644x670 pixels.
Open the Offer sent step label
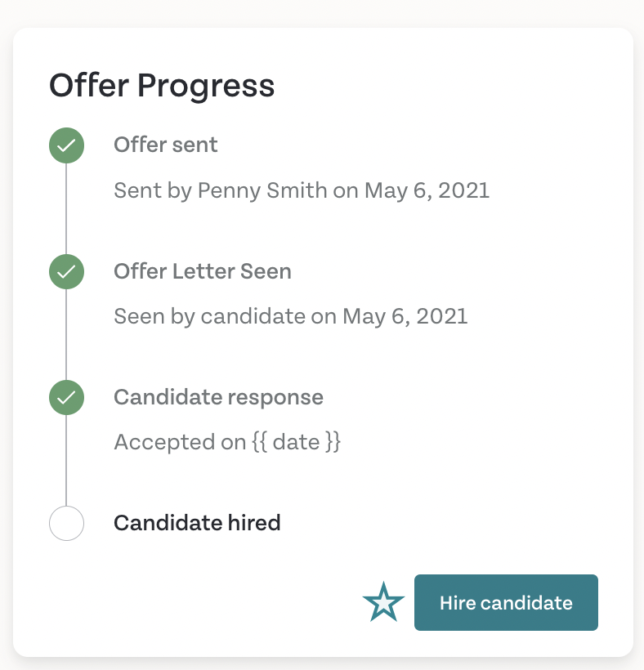pyautogui.click(x=165, y=145)
